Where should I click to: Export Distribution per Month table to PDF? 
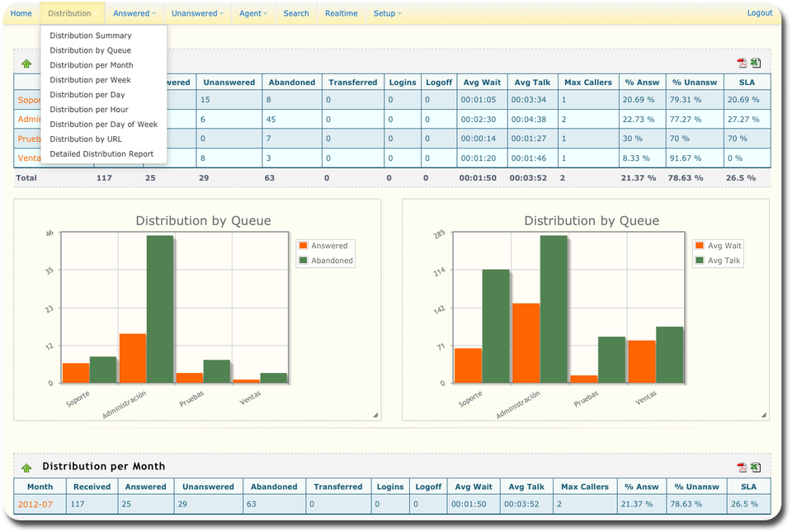pos(742,468)
